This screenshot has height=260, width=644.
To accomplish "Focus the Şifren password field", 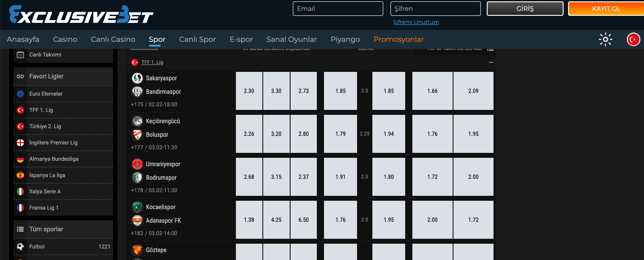I will [435, 9].
